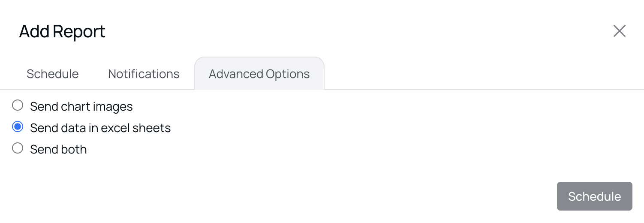
Task: Choose the Send both radio button
Action: [18, 148]
